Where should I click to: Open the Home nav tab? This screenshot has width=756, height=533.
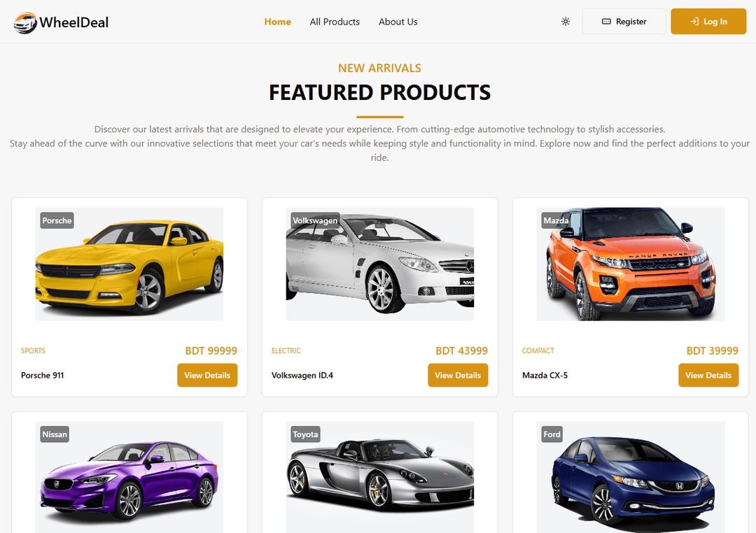[x=278, y=22]
